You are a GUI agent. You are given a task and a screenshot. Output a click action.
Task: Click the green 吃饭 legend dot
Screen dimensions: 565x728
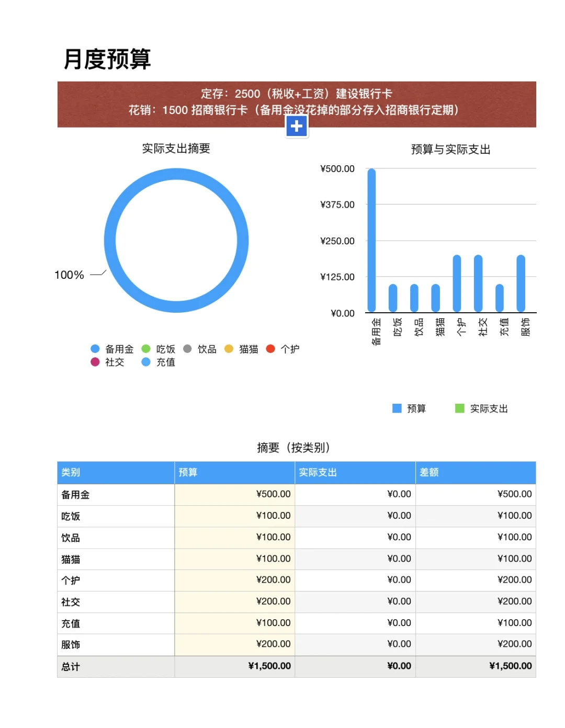(x=145, y=349)
